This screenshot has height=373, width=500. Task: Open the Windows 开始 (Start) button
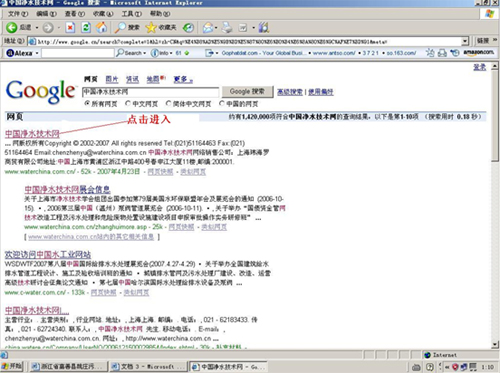tap(12, 366)
